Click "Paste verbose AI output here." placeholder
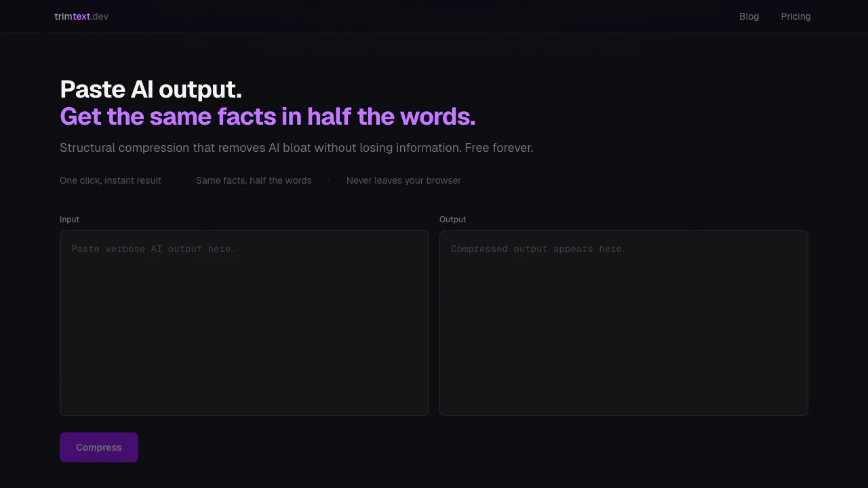Image resolution: width=868 pixels, height=488 pixels. [153, 249]
